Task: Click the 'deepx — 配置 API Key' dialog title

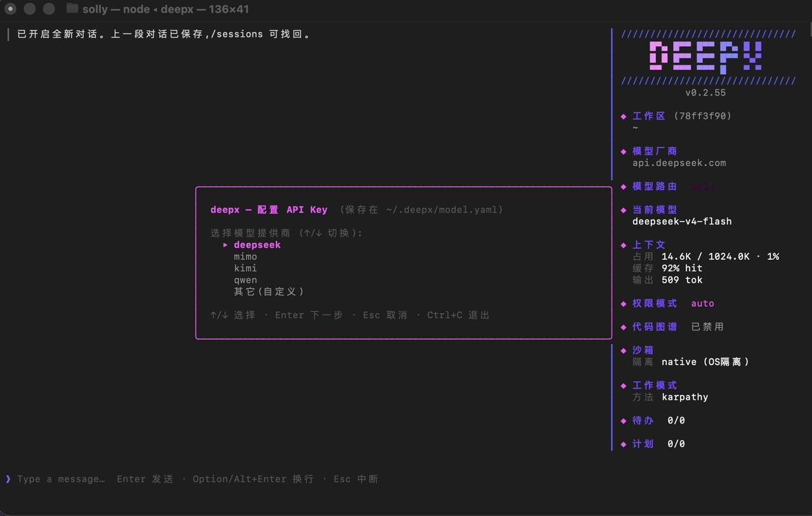Action: click(269, 210)
